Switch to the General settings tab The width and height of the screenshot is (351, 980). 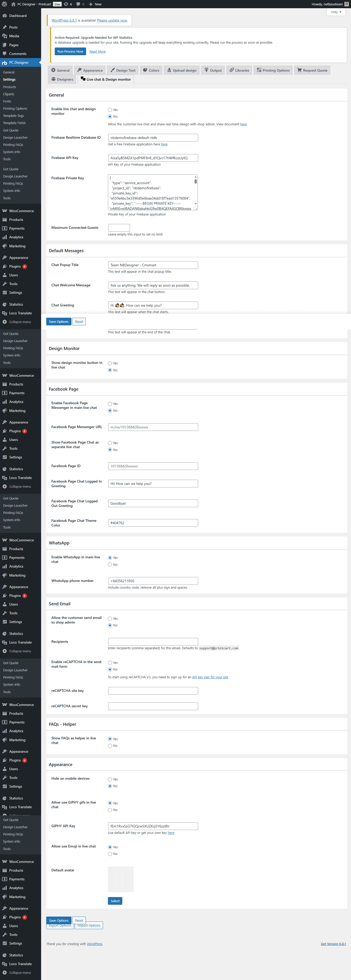pos(61,70)
